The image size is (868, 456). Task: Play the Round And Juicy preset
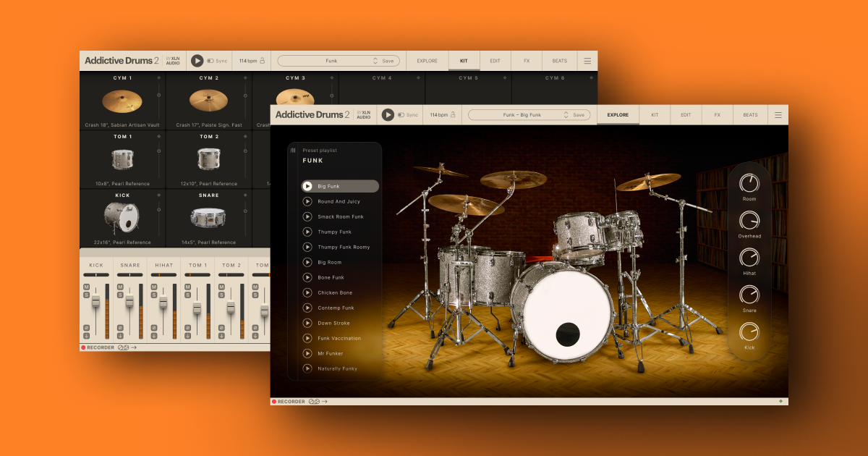click(307, 201)
